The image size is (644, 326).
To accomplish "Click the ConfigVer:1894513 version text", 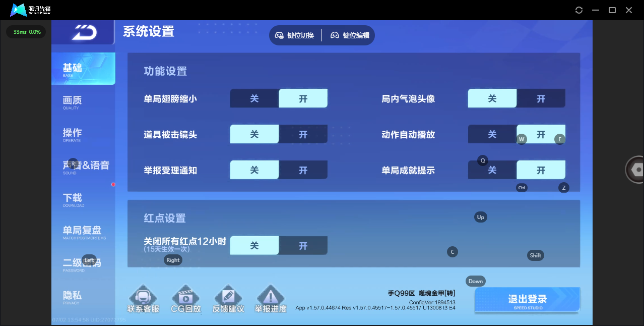I will click(432, 302).
